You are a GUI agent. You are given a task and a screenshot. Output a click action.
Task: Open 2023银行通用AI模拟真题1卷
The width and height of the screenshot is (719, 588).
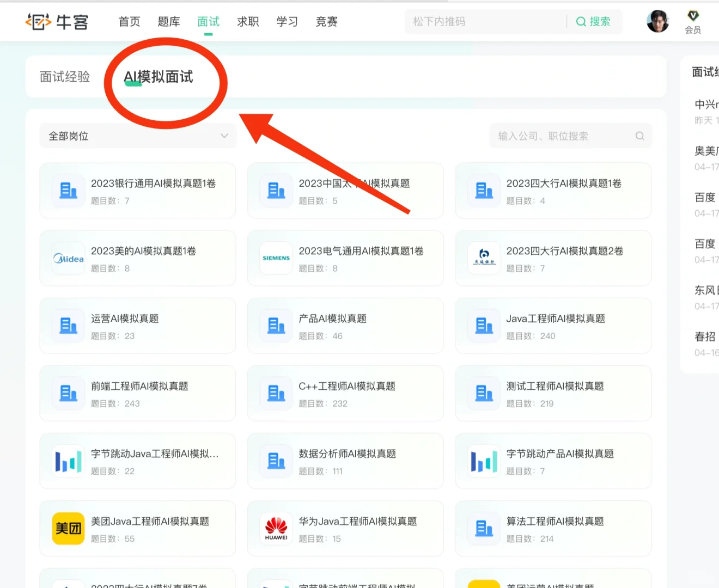point(138,191)
